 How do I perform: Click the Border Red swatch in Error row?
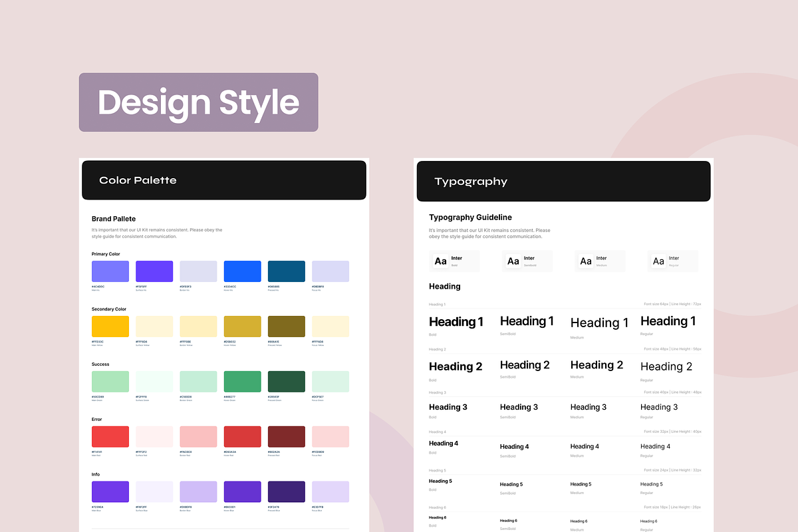click(x=198, y=437)
